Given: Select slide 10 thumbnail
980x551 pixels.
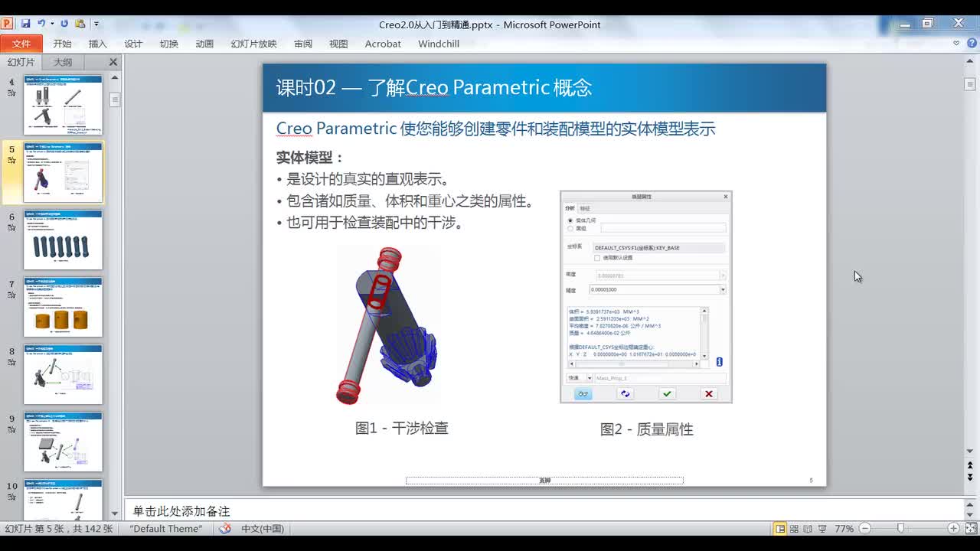Looking at the screenshot, I should (x=63, y=500).
